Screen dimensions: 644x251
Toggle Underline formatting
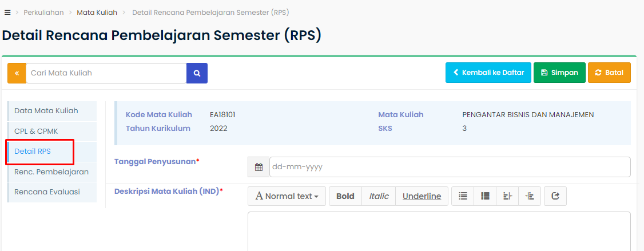422,196
